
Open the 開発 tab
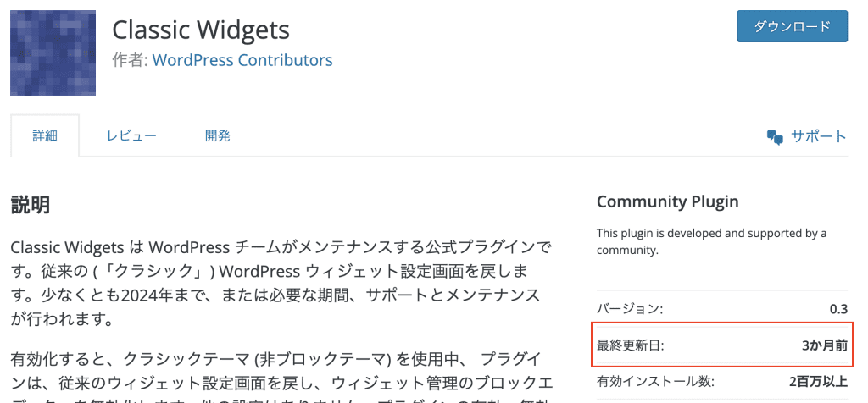click(x=218, y=136)
